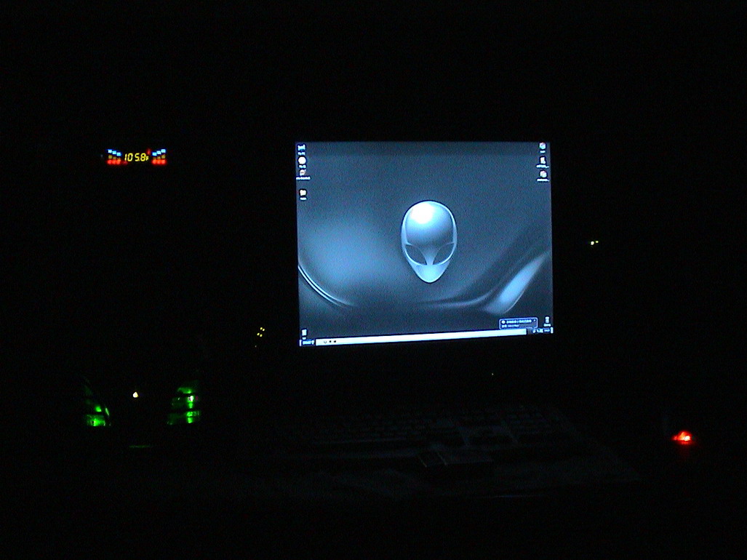747x560 pixels.
Task: Click the Start button on the taskbar
Action: coord(306,341)
